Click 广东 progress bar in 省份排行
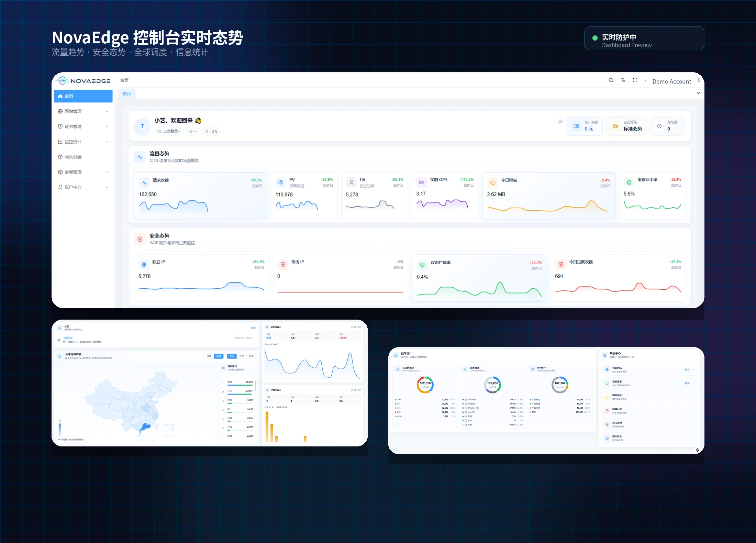 point(240,394)
